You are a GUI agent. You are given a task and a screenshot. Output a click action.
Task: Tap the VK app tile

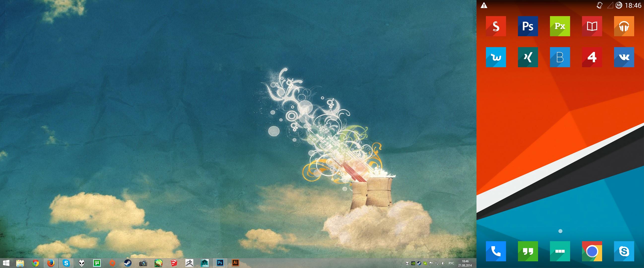click(624, 57)
